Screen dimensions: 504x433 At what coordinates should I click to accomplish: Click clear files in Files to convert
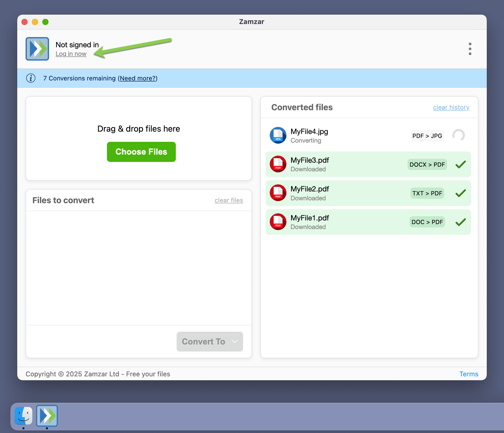click(x=229, y=200)
